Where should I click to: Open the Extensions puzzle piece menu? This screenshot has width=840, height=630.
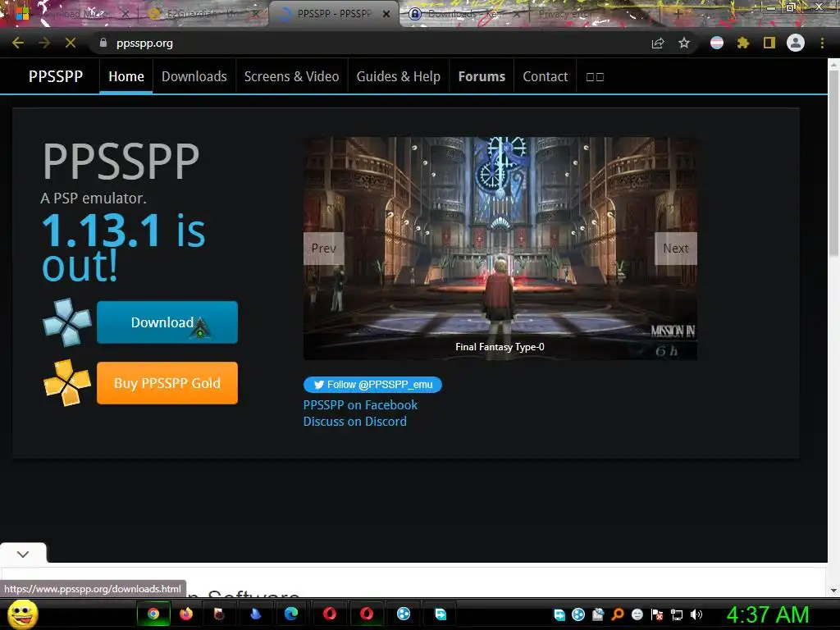point(743,43)
